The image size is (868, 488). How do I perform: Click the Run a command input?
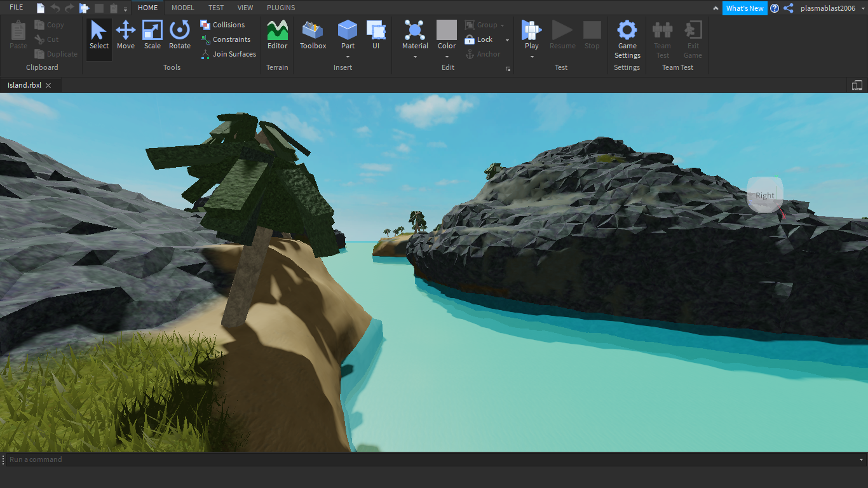(432, 459)
